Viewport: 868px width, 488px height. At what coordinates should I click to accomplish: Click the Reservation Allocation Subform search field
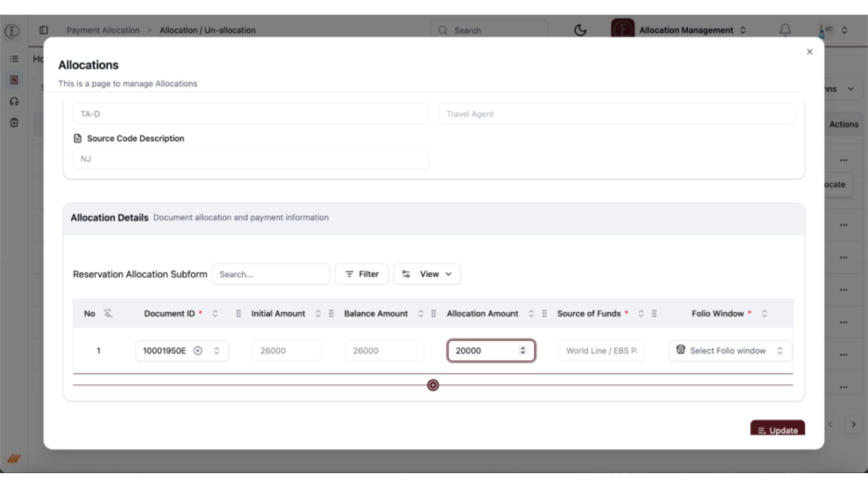click(270, 274)
